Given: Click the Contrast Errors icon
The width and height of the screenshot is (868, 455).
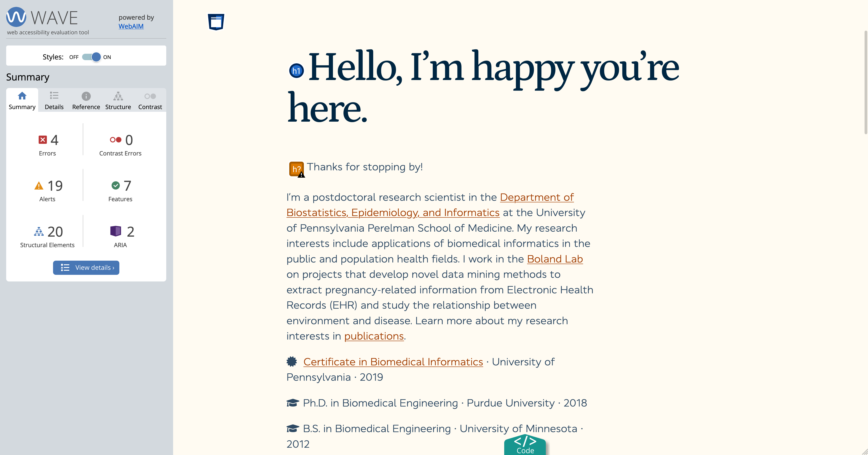Looking at the screenshot, I should [115, 139].
